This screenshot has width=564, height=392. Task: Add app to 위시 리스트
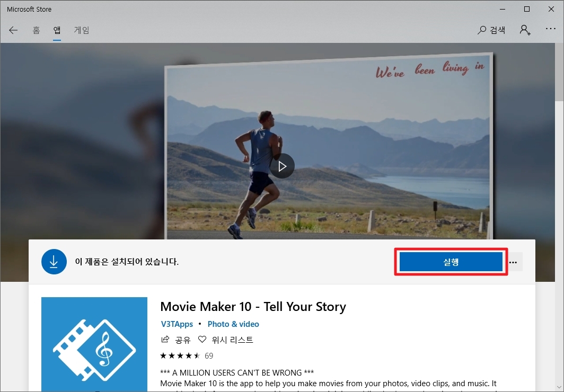(225, 340)
